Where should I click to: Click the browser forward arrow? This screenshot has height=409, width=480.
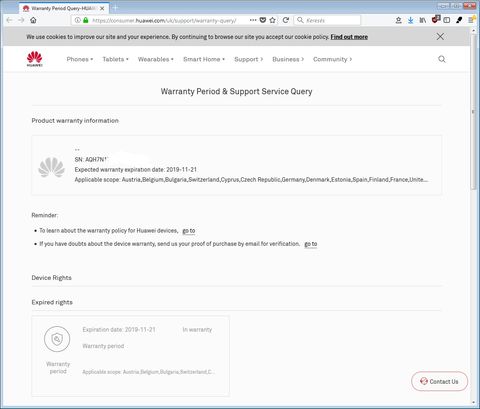[x=22, y=20]
